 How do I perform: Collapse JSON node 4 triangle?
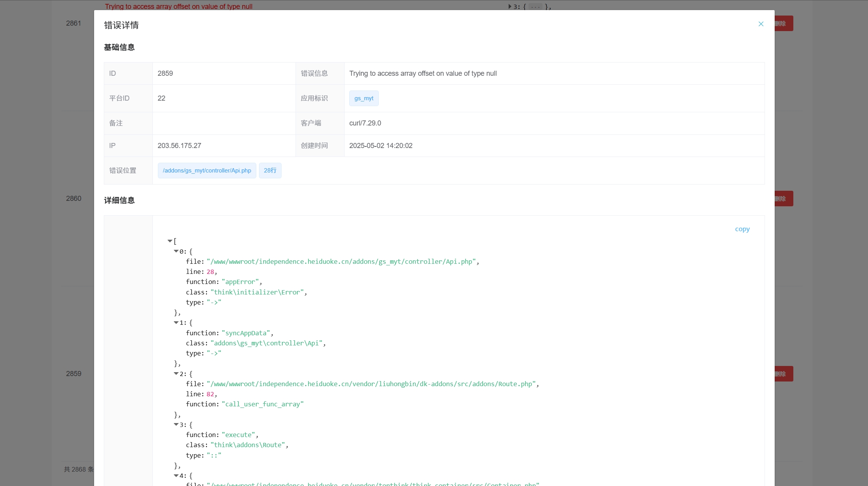coord(176,476)
